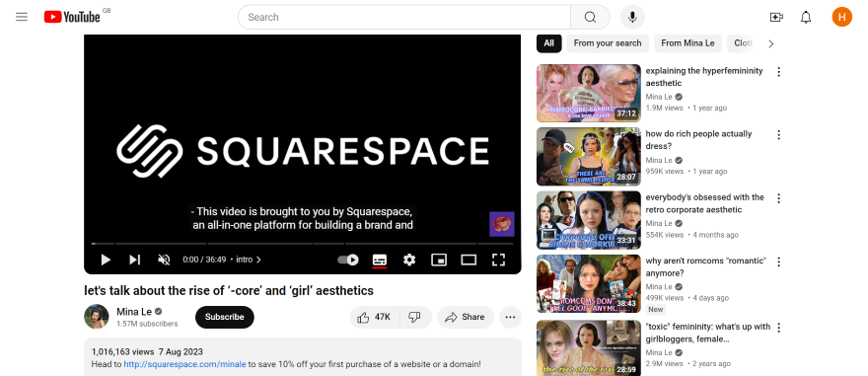Click the video progress bar
Image resolution: width=868 pixels, height=376 pixels.
pos(302,243)
